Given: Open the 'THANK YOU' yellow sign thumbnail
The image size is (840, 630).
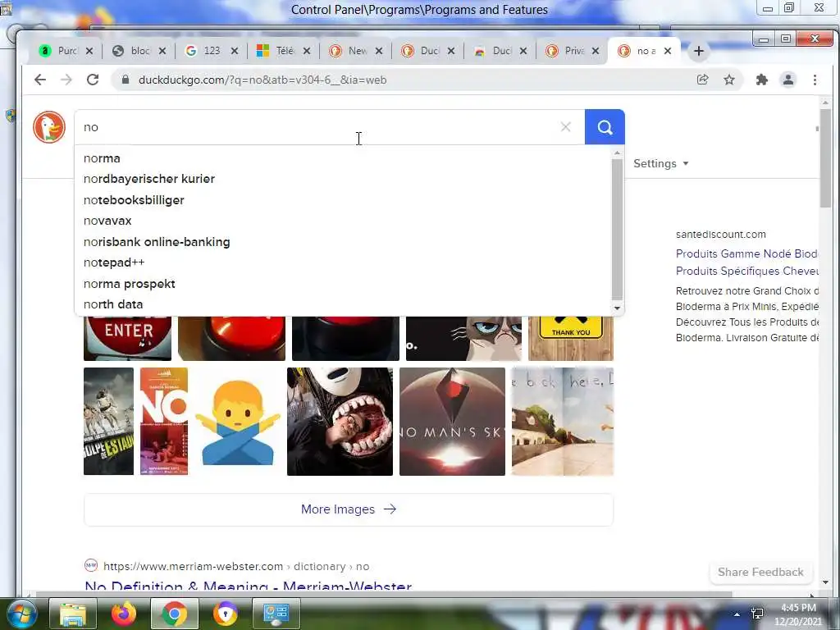Looking at the screenshot, I should [x=571, y=338].
